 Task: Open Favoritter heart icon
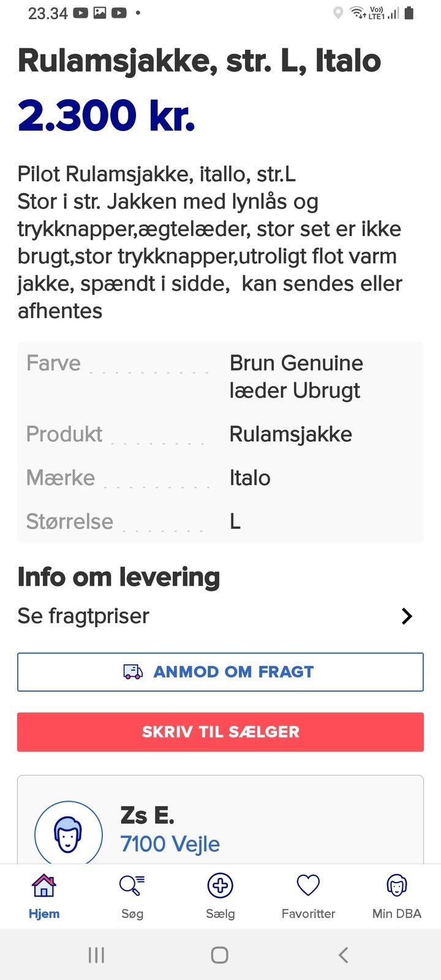[x=308, y=886]
